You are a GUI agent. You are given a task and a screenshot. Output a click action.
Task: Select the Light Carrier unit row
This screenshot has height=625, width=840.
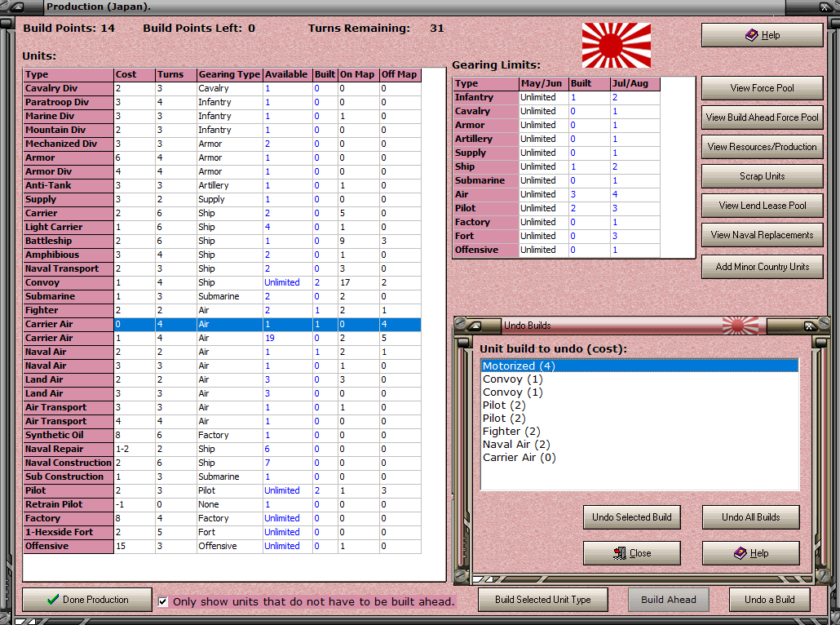point(223,228)
